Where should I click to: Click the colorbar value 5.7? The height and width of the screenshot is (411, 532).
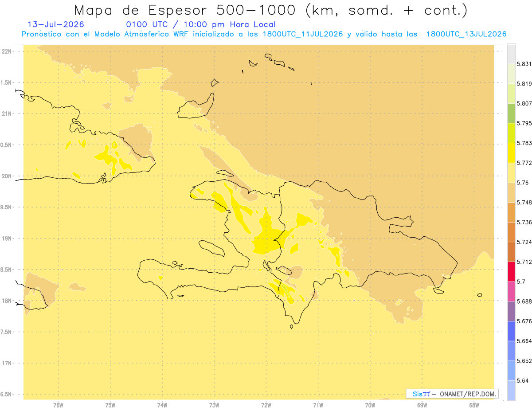tap(521, 282)
